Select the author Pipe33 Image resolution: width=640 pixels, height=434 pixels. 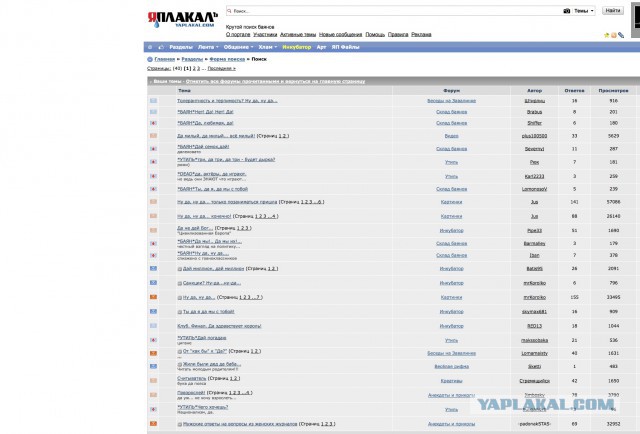click(x=534, y=231)
